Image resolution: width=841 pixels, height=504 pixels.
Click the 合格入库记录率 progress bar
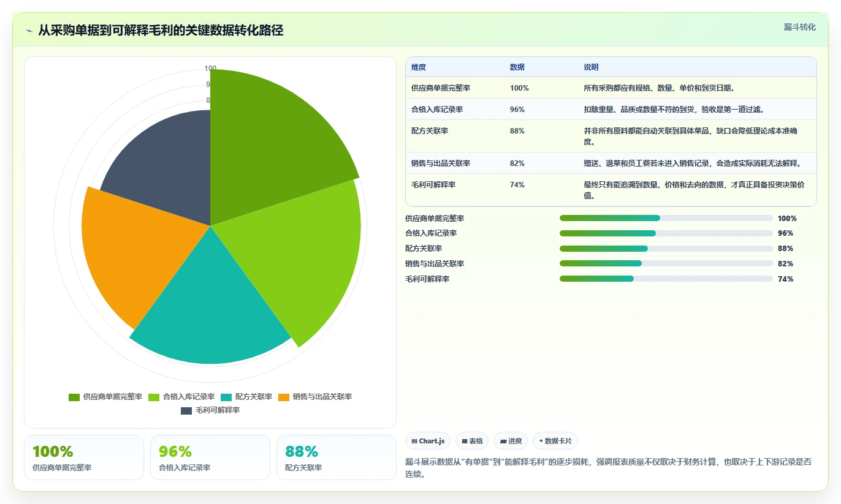666,233
